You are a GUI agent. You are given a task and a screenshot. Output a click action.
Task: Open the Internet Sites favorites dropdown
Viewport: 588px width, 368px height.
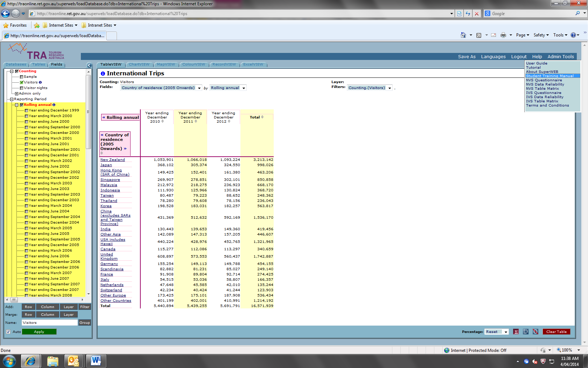tap(60, 25)
